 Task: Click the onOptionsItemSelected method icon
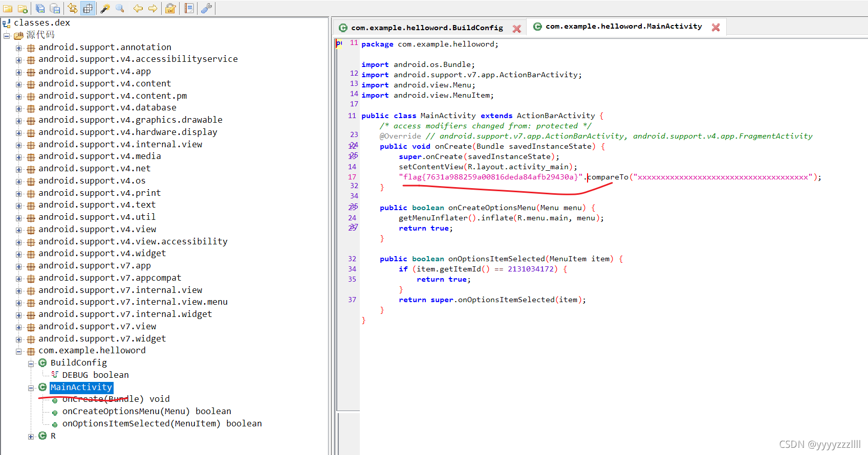(x=55, y=425)
